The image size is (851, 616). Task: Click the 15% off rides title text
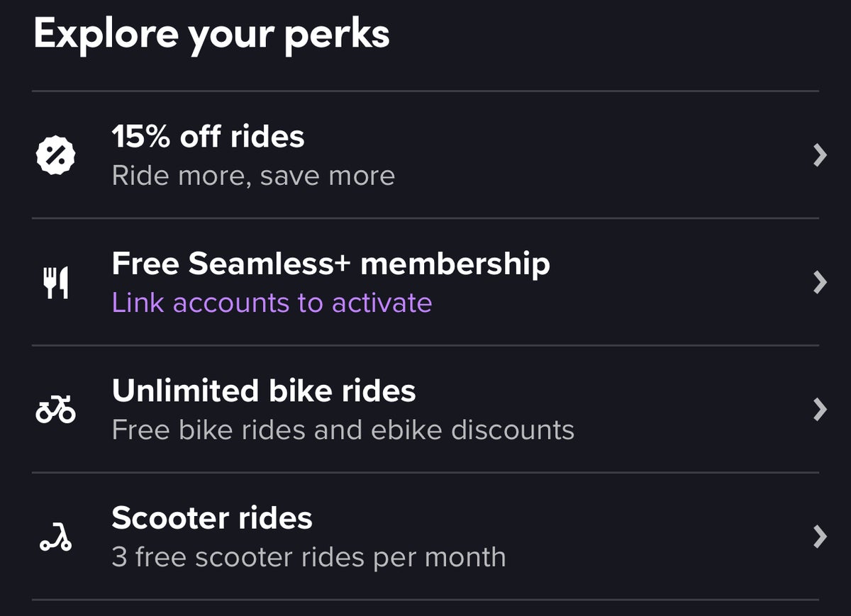208,137
